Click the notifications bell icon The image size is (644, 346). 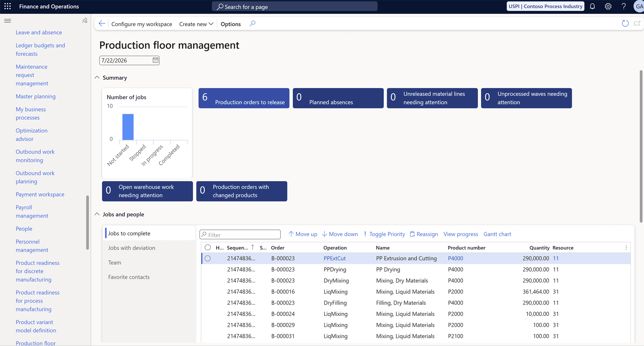tap(592, 6)
